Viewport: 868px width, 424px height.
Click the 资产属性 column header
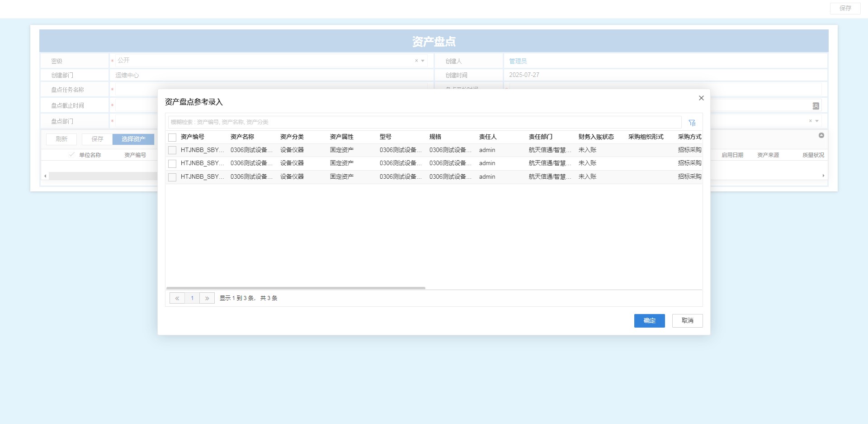(342, 137)
